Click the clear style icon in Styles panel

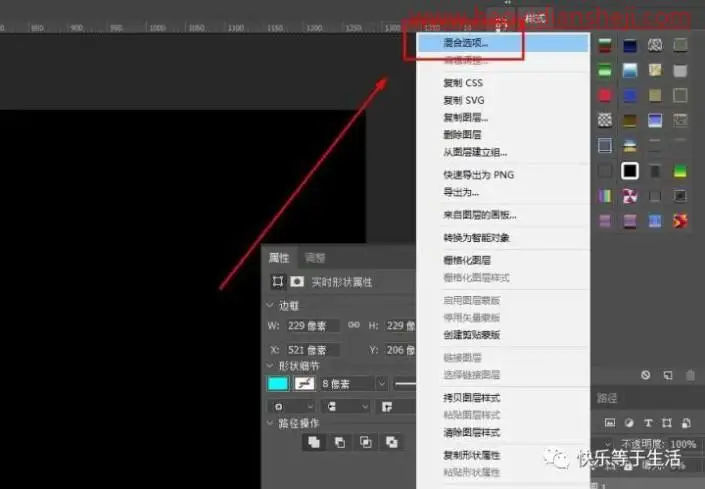[646, 375]
